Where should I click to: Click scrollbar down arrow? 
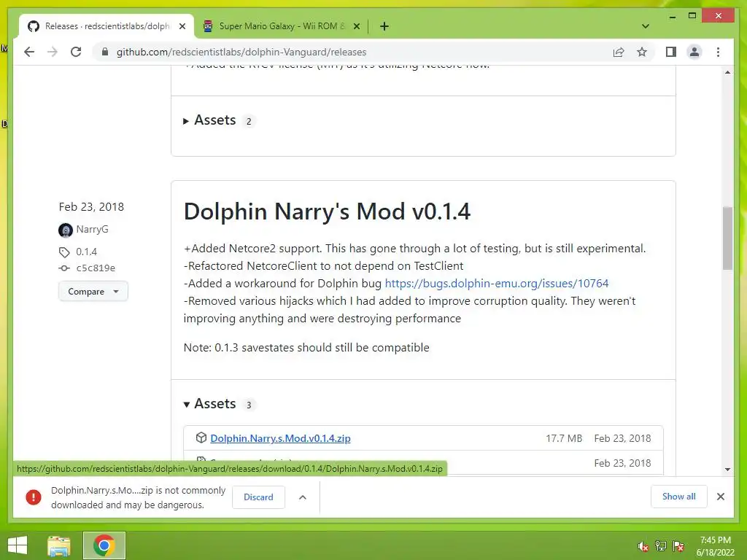(x=727, y=469)
